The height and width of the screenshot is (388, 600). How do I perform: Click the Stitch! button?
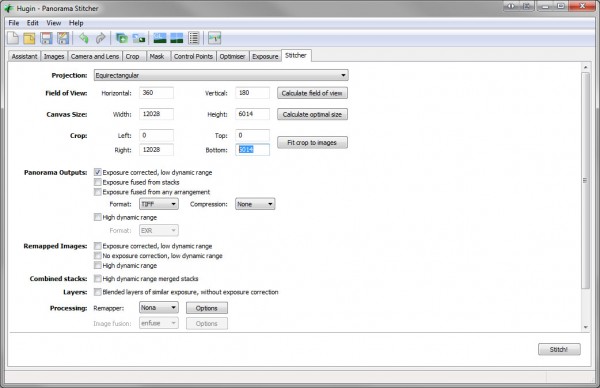tap(559, 349)
